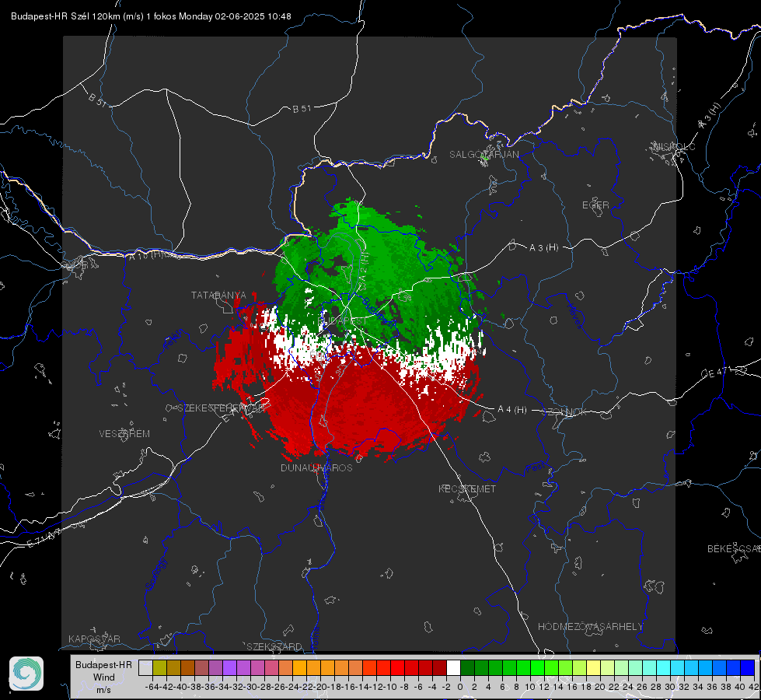
Task: Click the BÉKÉSCSABA city label
Action: pyautogui.click(x=734, y=549)
